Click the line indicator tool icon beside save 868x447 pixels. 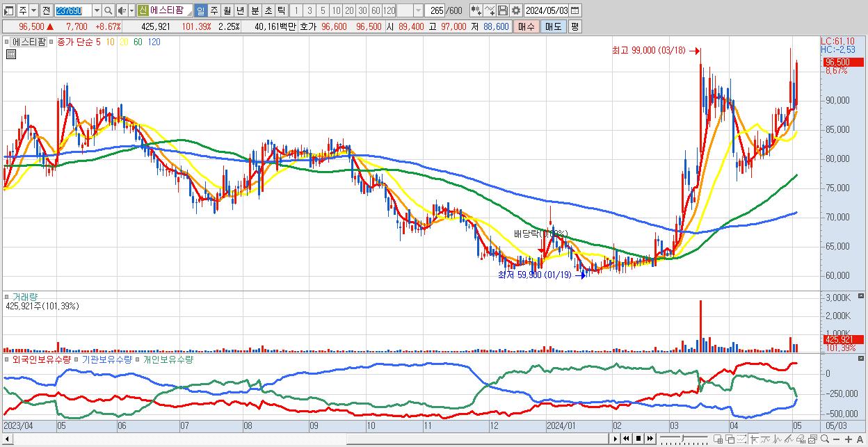point(490,10)
